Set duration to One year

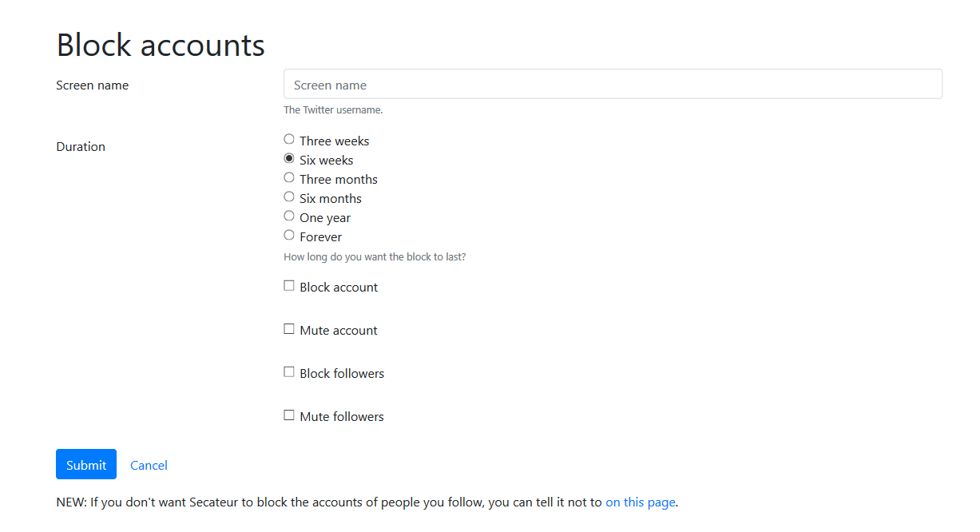289,216
